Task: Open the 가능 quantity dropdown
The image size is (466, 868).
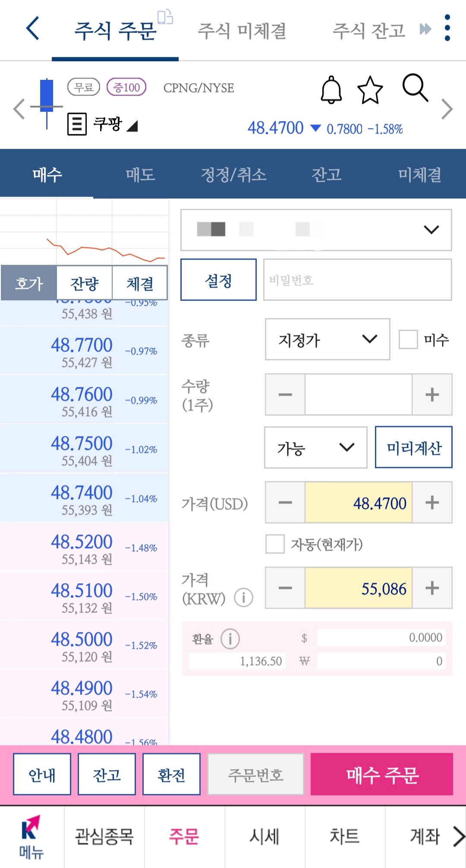Action: click(x=315, y=447)
